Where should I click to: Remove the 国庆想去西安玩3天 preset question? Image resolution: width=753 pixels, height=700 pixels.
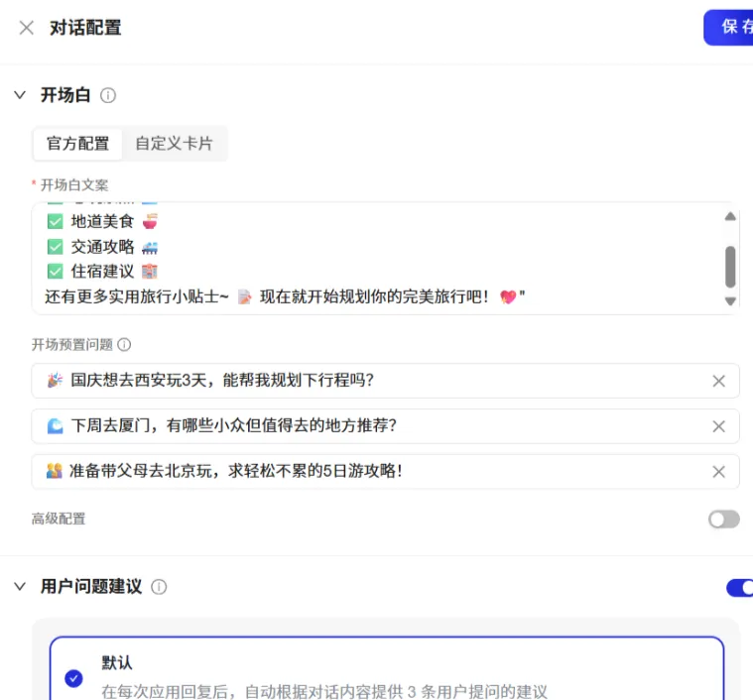[719, 381]
